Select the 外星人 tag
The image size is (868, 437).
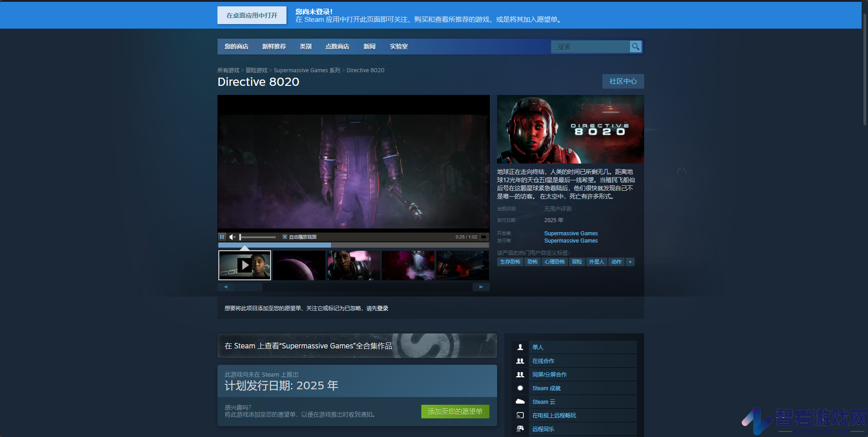click(597, 262)
